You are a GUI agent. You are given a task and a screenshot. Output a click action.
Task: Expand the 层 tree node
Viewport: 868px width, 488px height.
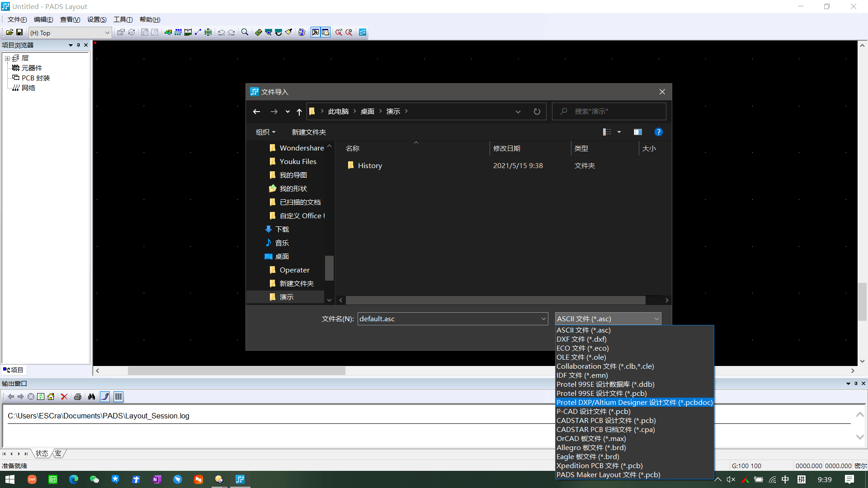click(7, 58)
